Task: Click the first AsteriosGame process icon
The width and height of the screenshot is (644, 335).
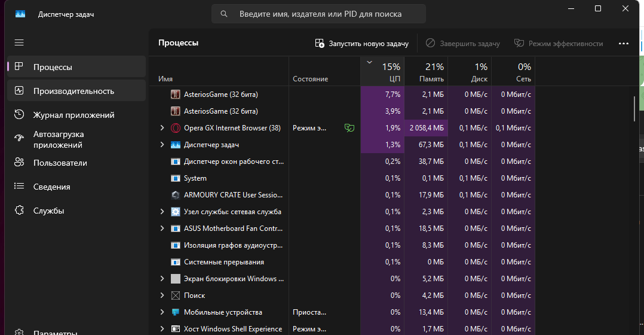Action: 176,95
